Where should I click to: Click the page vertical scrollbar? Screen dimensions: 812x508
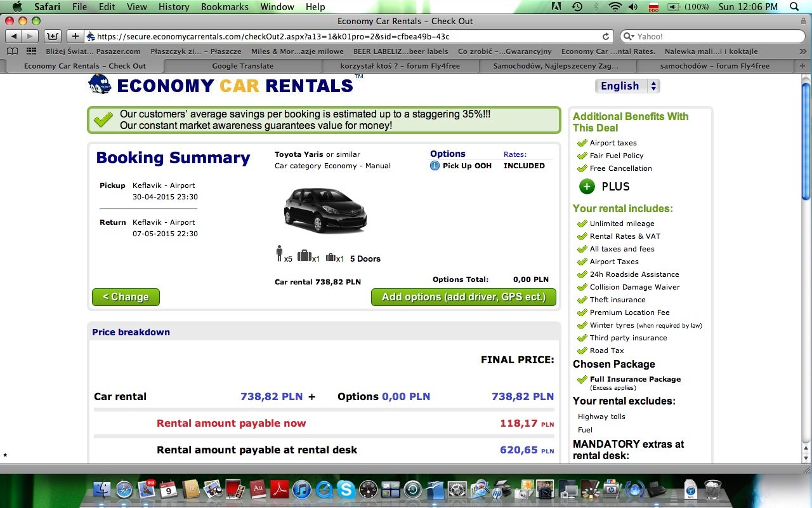tap(806, 267)
